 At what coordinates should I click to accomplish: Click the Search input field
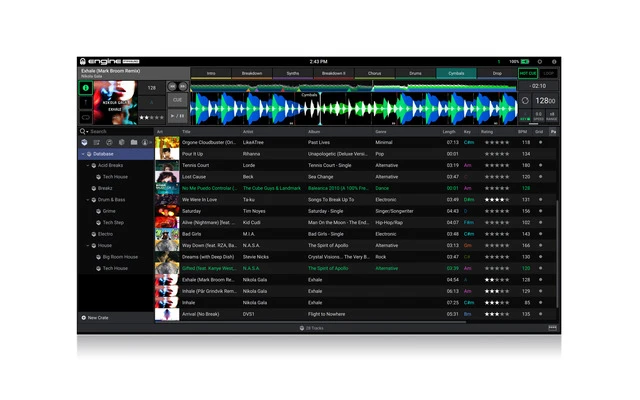point(121,131)
